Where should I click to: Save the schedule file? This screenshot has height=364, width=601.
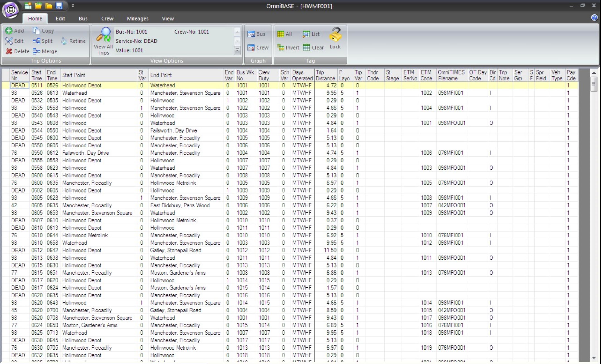58,6
